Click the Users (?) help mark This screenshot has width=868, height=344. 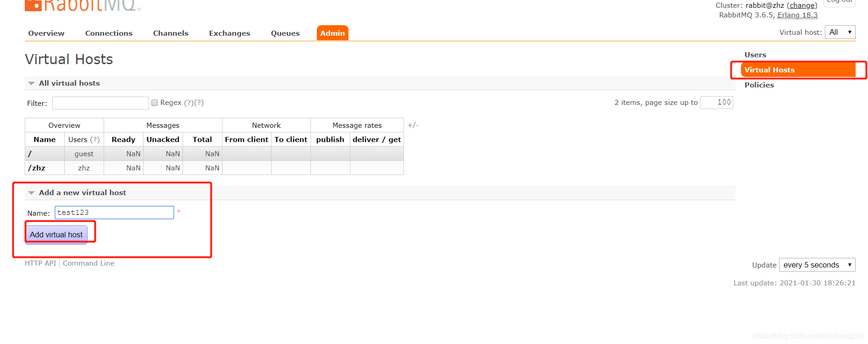pyautogui.click(x=95, y=139)
